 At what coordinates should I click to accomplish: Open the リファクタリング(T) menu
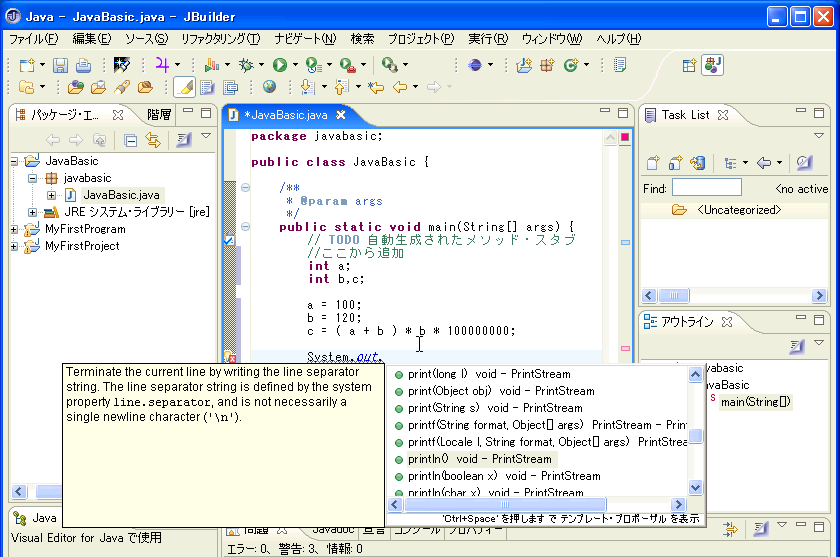pyautogui.click(x=220, y=39)
